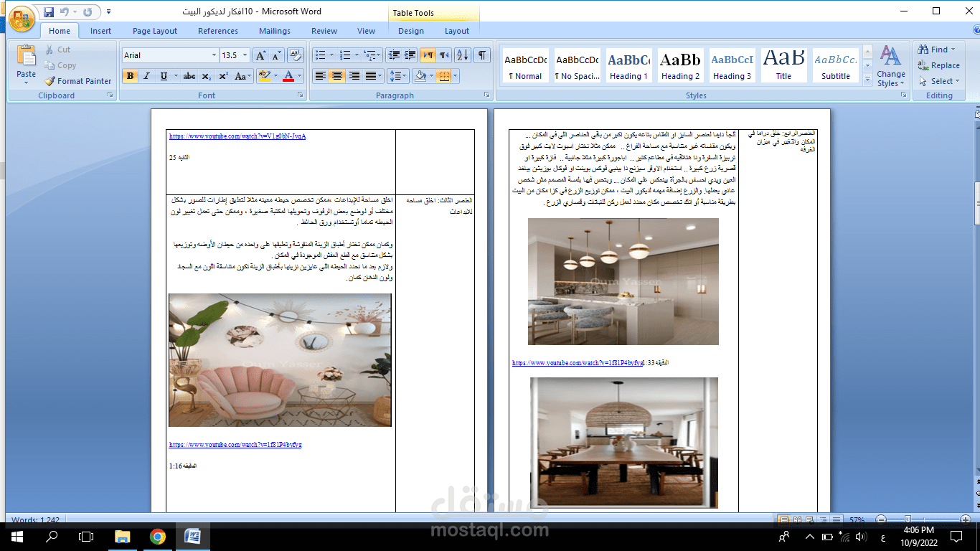Image resolution: width=980 pixels, height=551 pixels.
Task: Align text to the right
Action: [x=354, y=76]
